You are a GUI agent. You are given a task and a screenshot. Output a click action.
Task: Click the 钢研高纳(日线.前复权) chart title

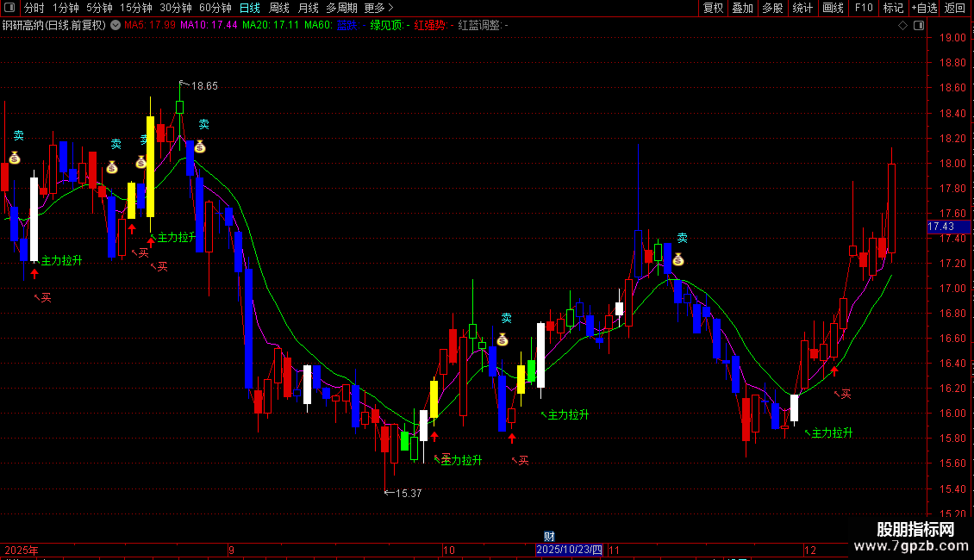pyautogui.click(x=54, y=26)
